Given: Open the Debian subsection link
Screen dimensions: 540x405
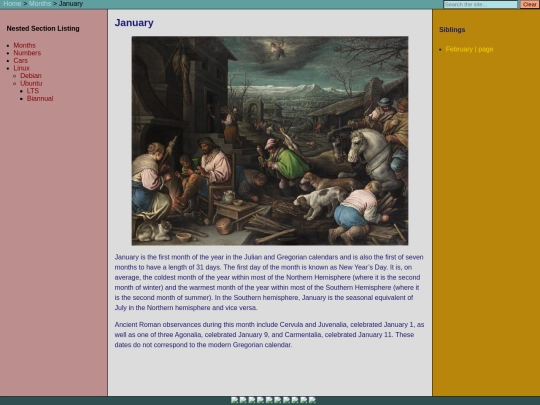Looking at the screenshot, I should (31, 76).
